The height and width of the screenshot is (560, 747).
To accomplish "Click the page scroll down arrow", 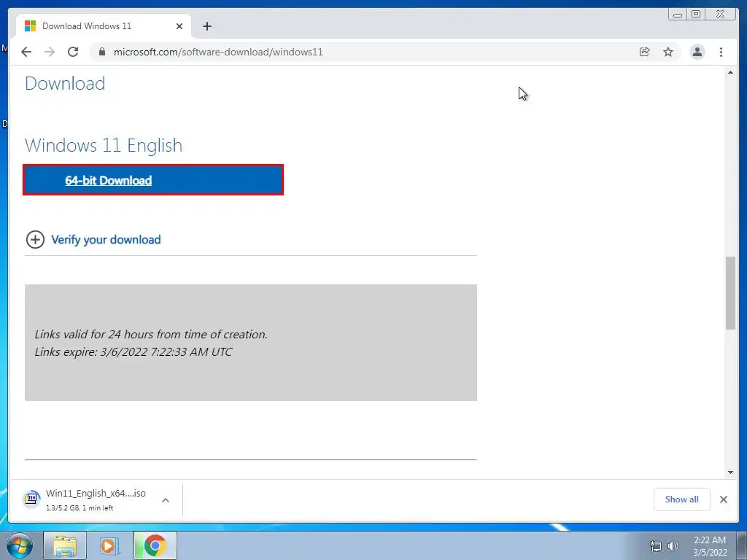I will tap(730, 472).
